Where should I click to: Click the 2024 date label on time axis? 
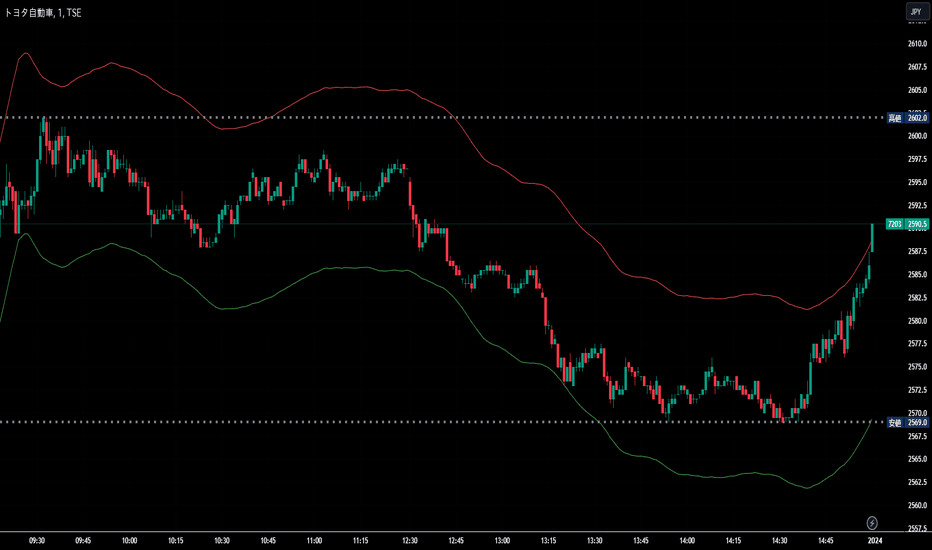pos(873,541)
